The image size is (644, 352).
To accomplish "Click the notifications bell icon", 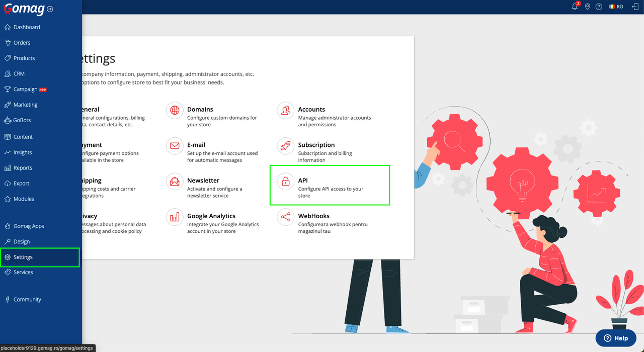I will (x=575, y=7).
